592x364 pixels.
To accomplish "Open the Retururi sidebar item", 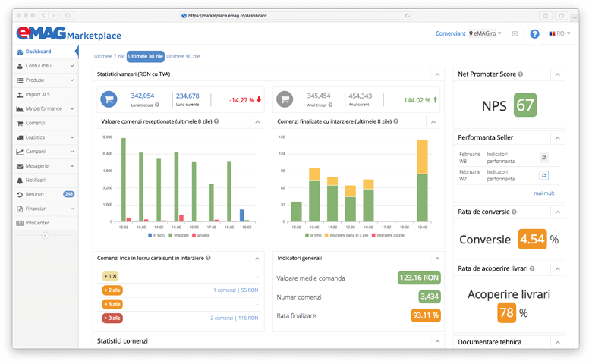I will (x=45, y=195).
